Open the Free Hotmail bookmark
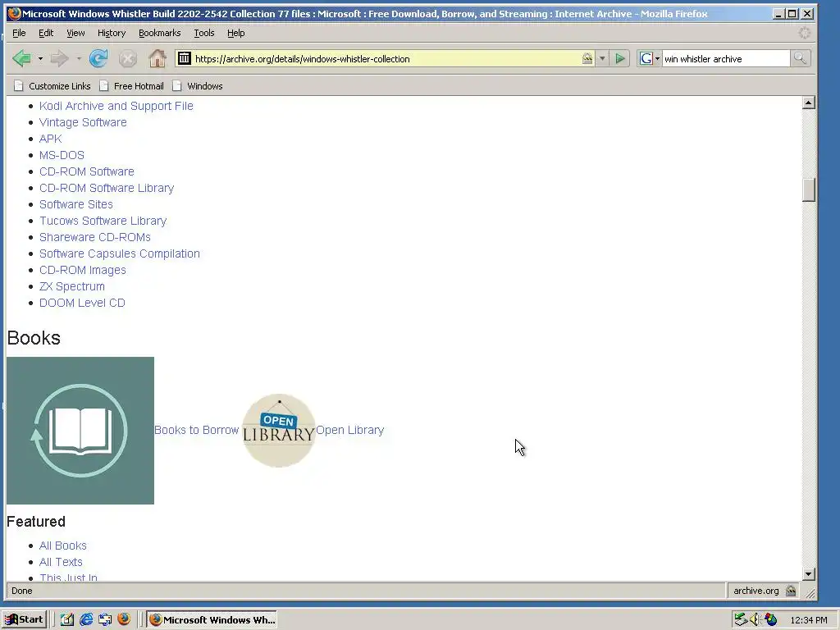The height and width of the screenshot is (630, 840). [132, 85]
